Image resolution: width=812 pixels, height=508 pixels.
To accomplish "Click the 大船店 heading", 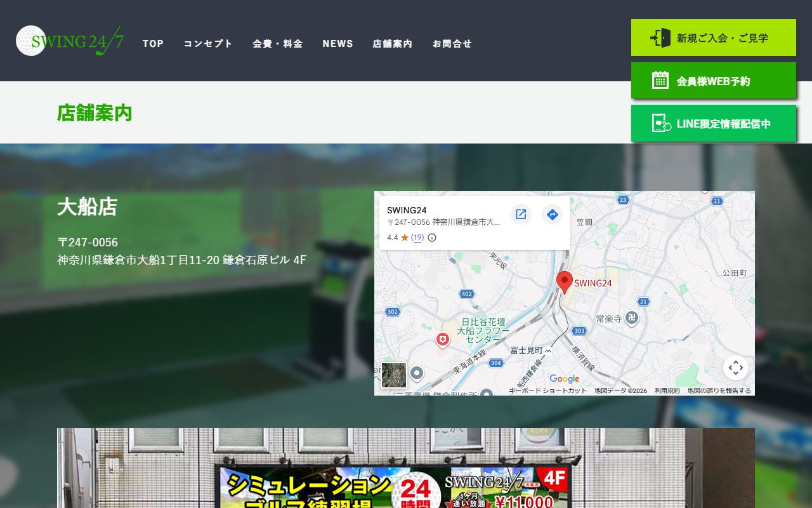I will 88,206.
